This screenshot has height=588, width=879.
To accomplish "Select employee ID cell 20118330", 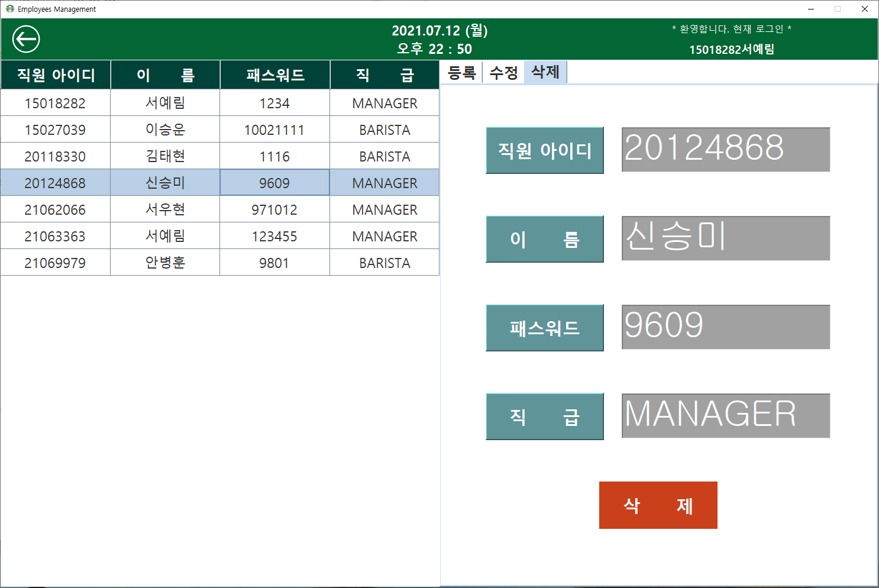I will coord(56,156).
